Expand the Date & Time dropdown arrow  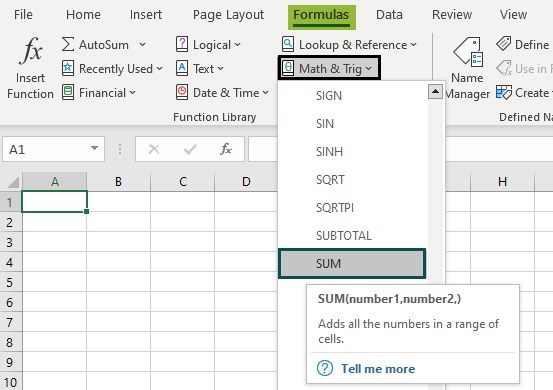[x=266, y=92]
